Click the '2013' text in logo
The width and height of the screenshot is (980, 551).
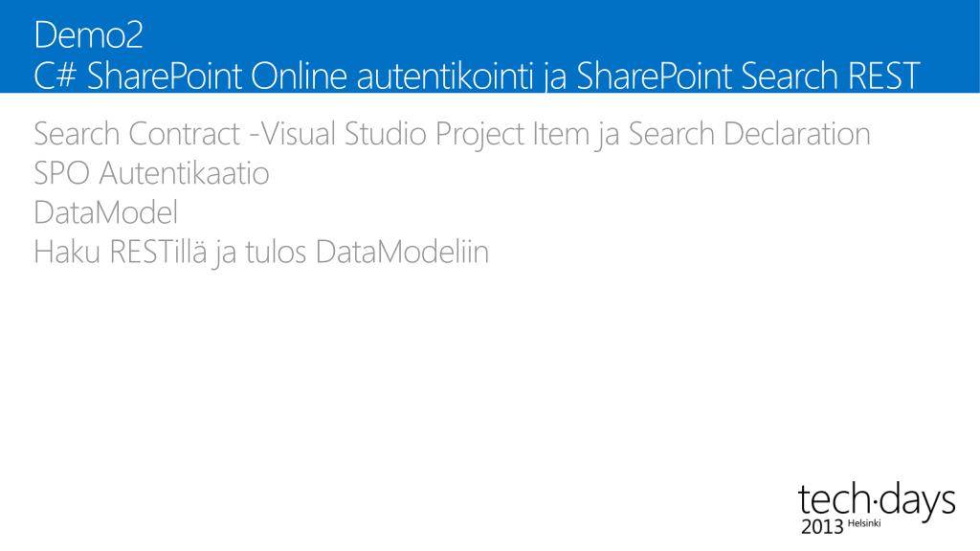(x=822, y=527)
